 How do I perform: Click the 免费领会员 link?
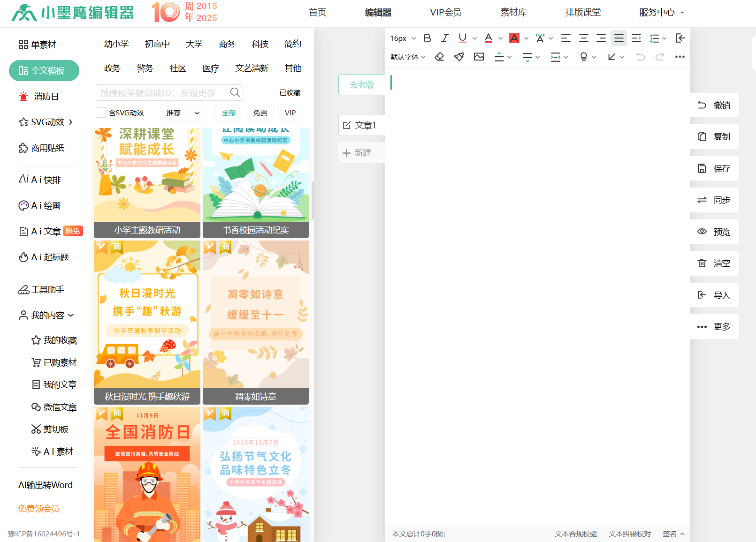pyautogui.click(x=38, y=509)
